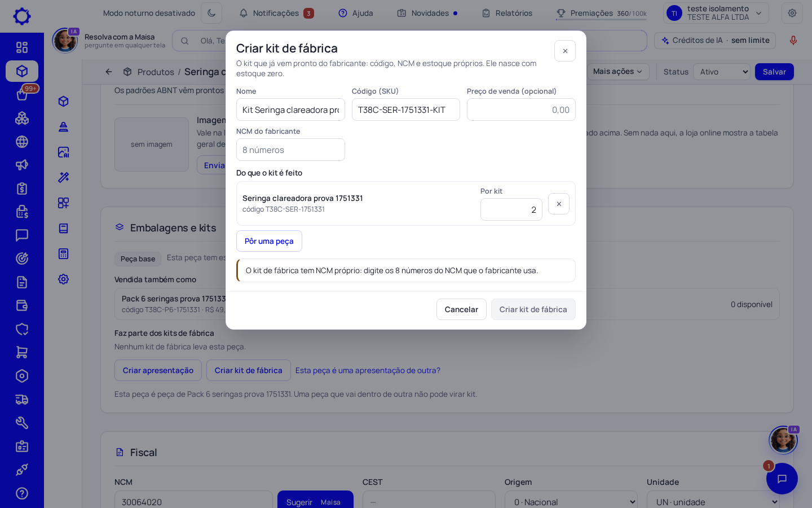This screenshot has height=508, width=812.
Task: Open the Ajuda help menu
Action: tap(356, 13)
